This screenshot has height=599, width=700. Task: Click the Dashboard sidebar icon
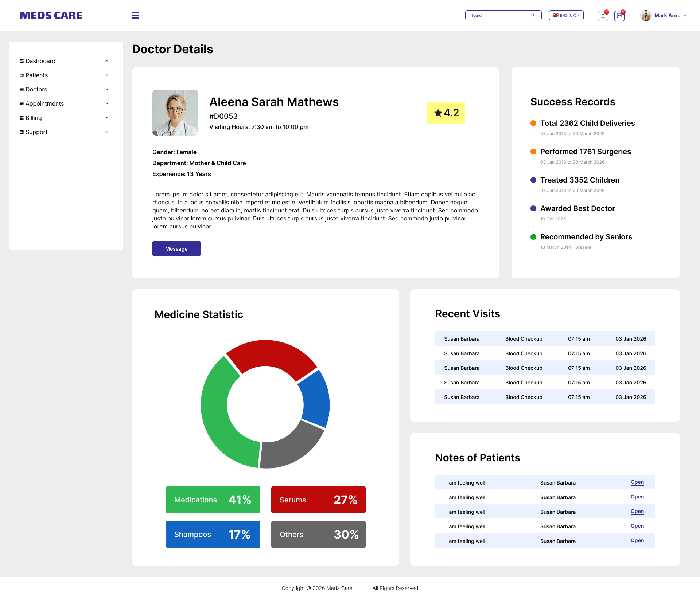point(22,61)
